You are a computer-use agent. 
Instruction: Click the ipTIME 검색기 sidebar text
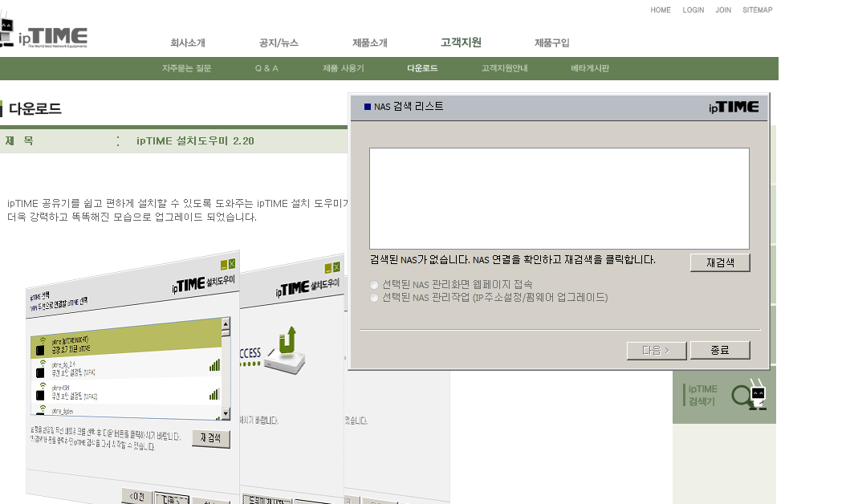click(702, 395)
